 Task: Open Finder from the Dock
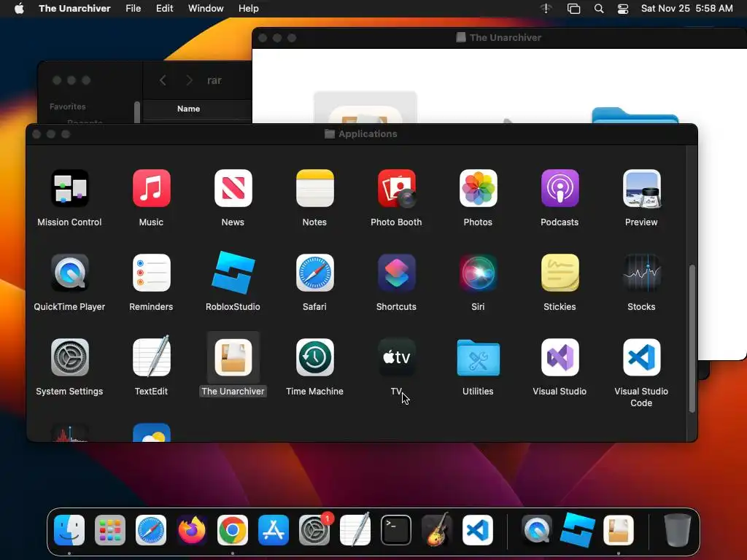coord(69,530)
